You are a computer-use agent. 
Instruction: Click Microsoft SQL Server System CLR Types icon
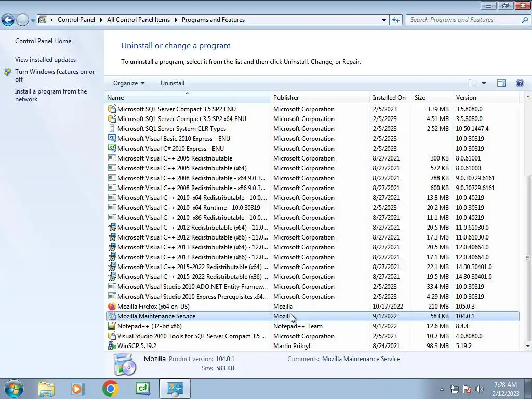pos(112,129)
